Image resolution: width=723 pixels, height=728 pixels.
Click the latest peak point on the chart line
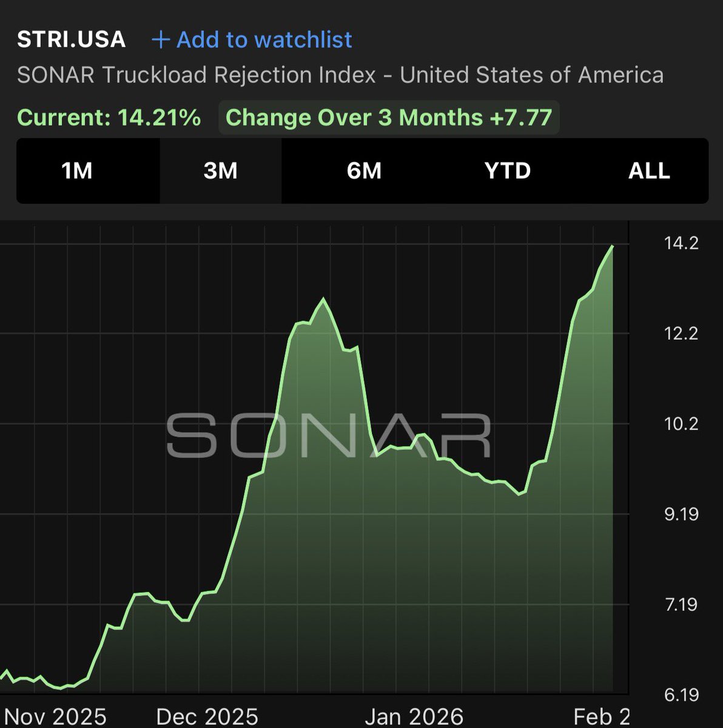pyautogui.click(x=613, y=246)
